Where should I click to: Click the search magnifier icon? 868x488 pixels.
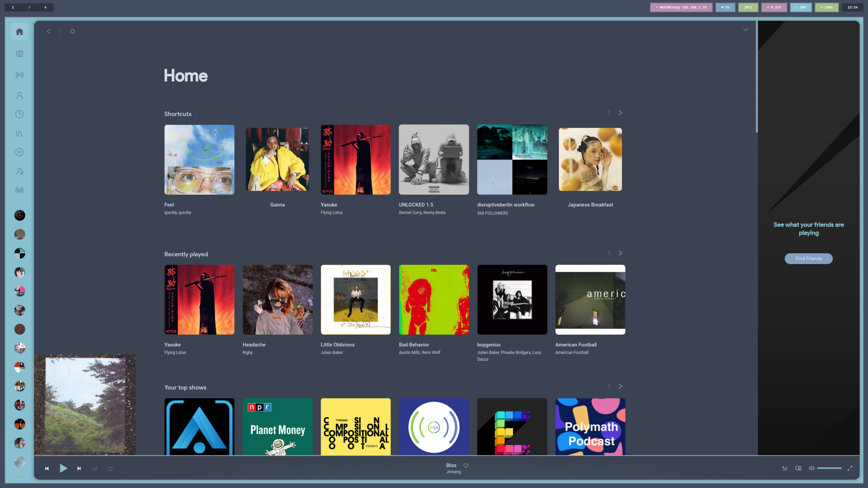pyautogui.click(x=72, y=32)
